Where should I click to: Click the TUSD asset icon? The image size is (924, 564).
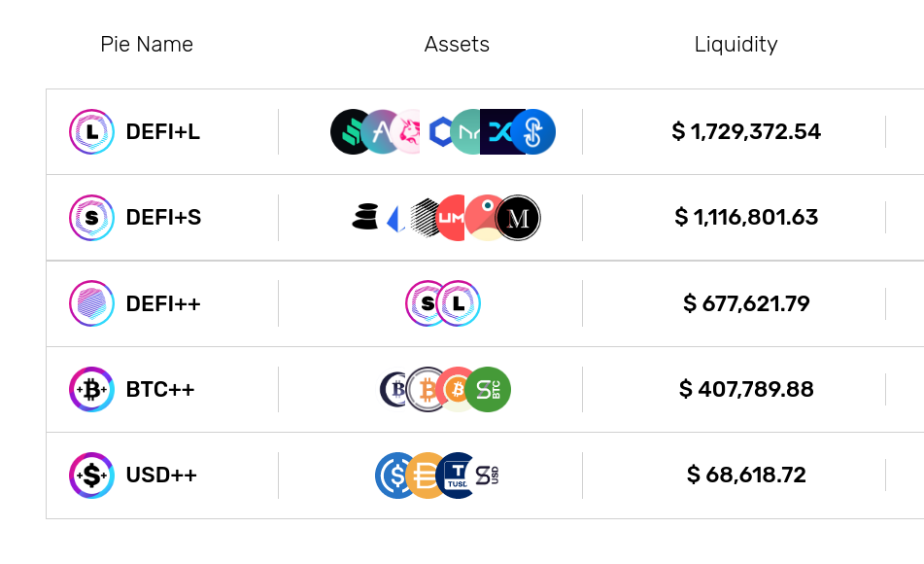(456, 475)
